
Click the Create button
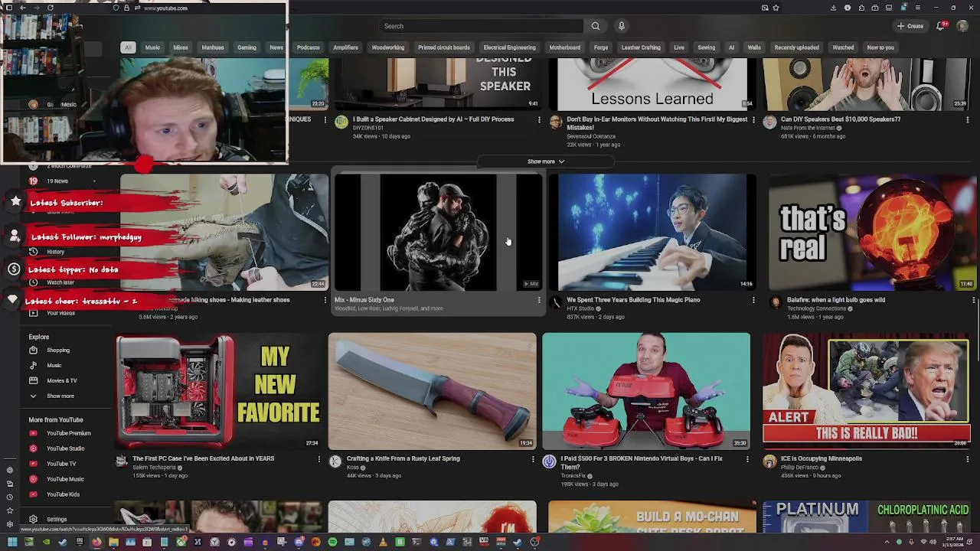(910, 26)
